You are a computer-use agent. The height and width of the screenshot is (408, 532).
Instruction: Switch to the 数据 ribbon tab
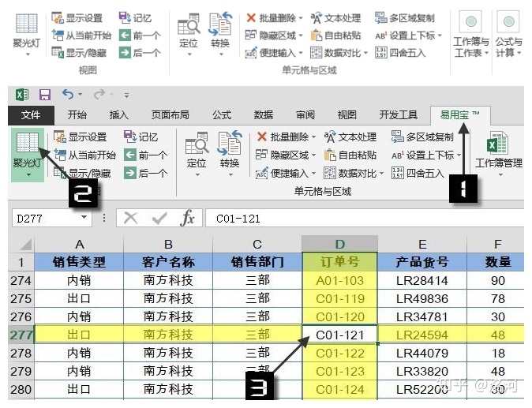264,115
